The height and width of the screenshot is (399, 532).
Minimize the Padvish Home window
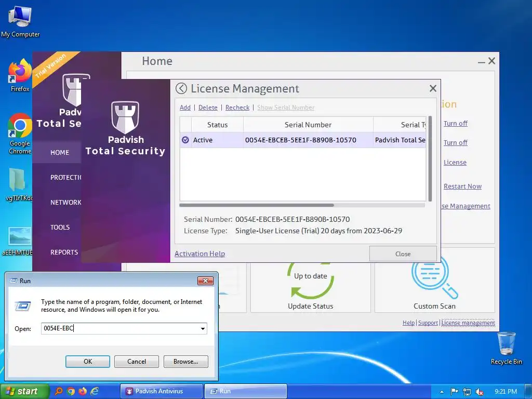[481, 61]
